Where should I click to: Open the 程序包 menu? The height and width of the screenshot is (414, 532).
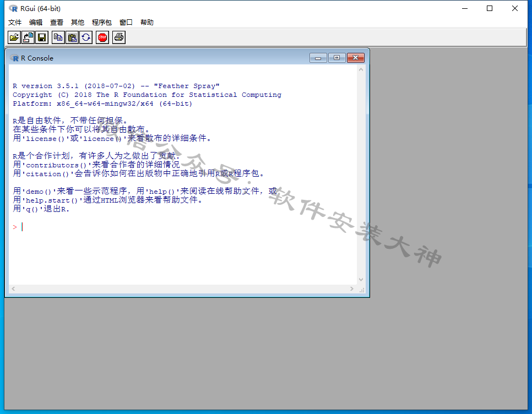click(x=102, y=23)
